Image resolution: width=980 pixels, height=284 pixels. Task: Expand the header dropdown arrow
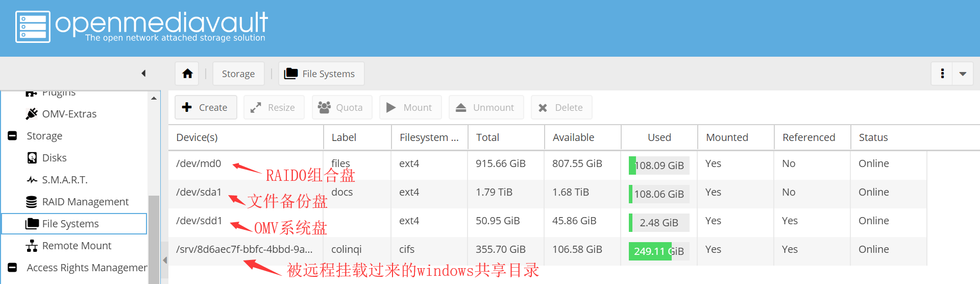coord(963,74)
